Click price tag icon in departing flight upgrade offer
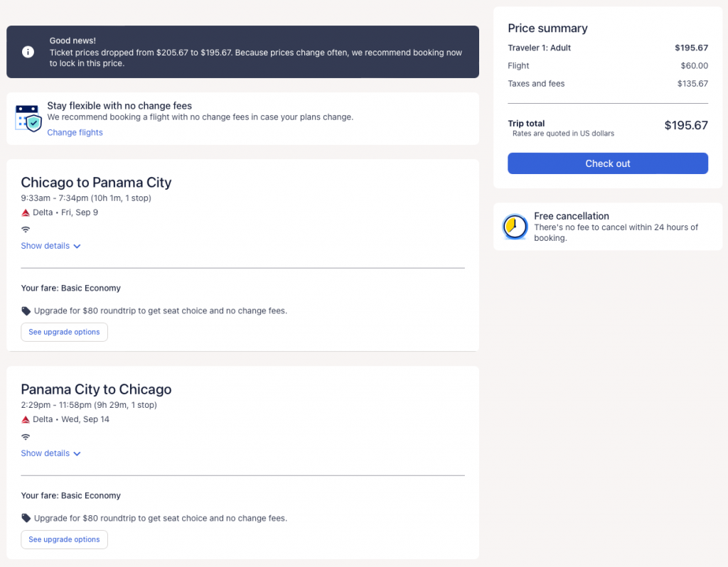 click(x=26, y=311)
